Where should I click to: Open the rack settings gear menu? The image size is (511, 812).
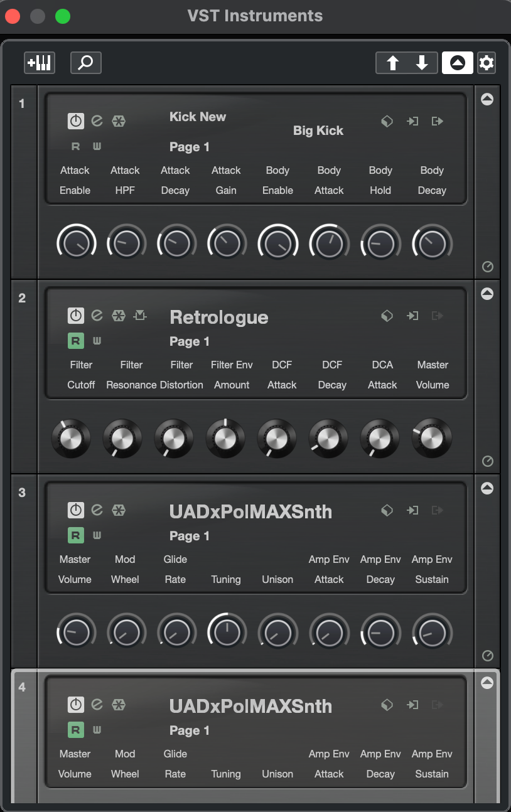pos(487,63)
